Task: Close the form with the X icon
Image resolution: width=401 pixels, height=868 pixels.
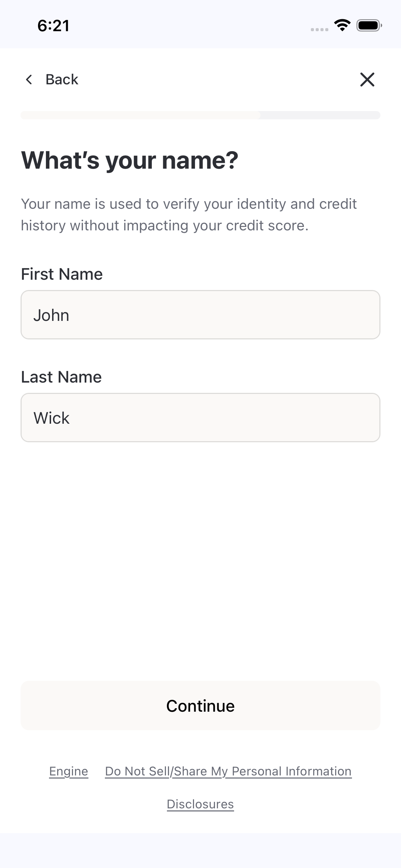Action: tap(367, 80)
